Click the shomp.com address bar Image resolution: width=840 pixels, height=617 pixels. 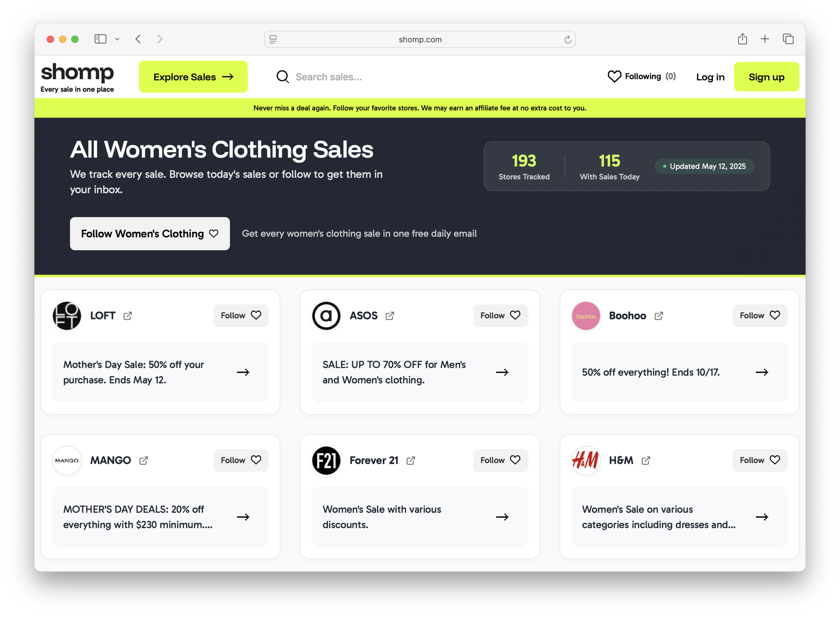(x=420, y=39)
